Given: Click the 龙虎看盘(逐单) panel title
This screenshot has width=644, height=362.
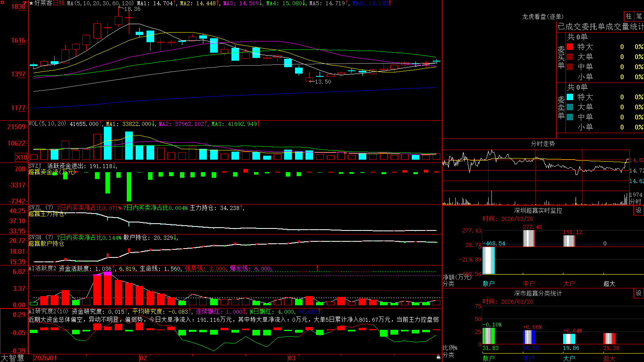Looking at the screenshot, I should click(x=543, y=16).
